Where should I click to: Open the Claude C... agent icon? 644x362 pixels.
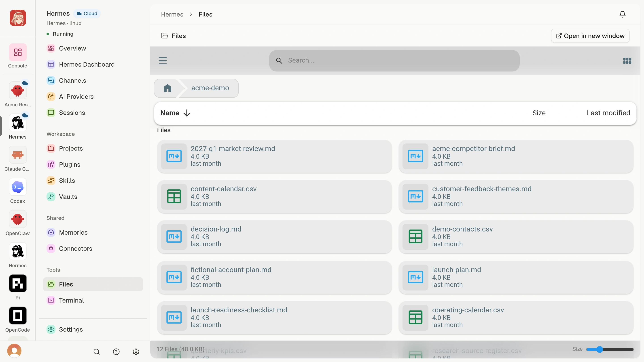coord(17,155)
